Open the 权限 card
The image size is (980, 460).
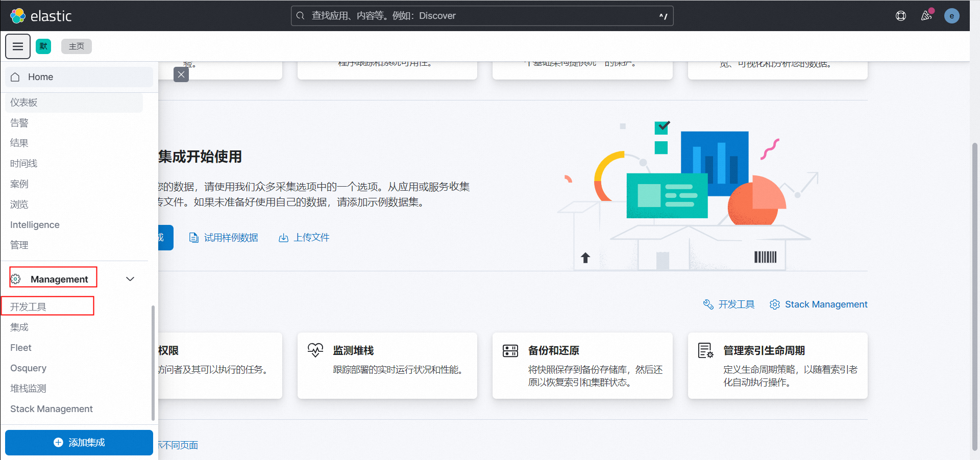tap(220, 366)
